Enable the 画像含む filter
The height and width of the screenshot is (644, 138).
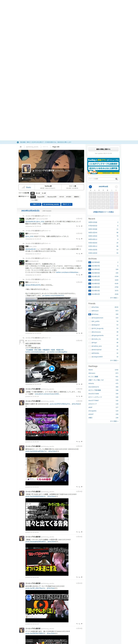tap(77, 197)
